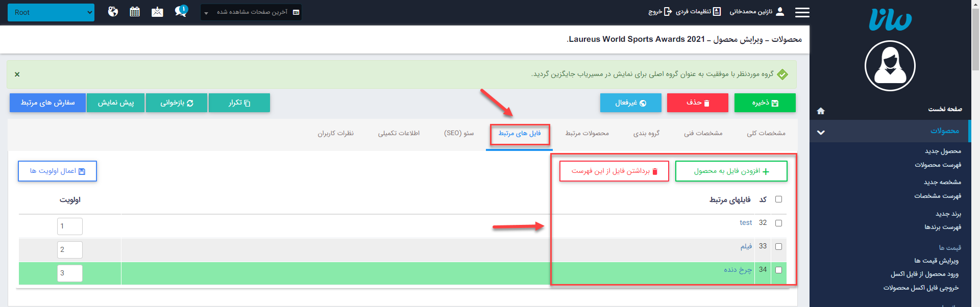Image resolution: width=980 pixels, height=307 pixels.
Task: Open the مشخصات فنی tab
Action: 703,133
